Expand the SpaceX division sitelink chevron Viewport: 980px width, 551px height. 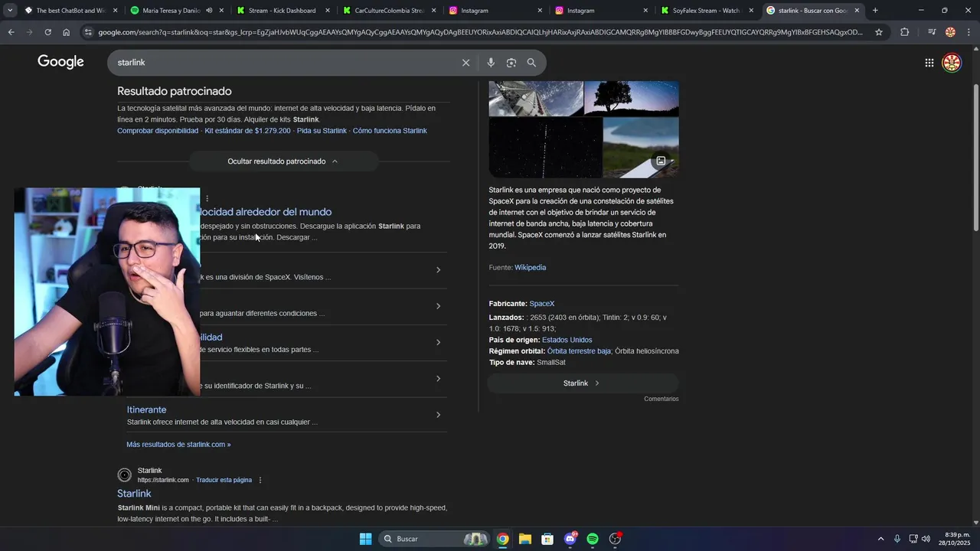point(438,270)
